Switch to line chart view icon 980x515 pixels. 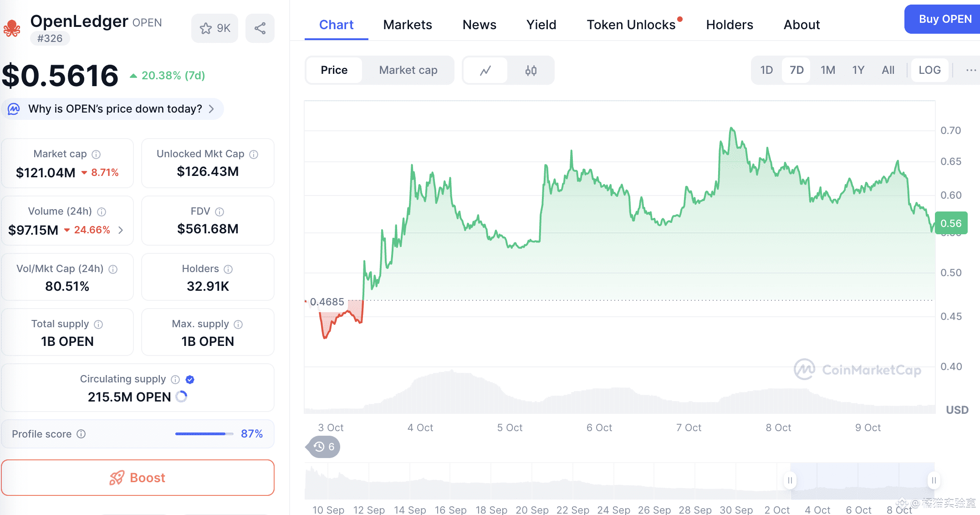click(x=485, y=70)
